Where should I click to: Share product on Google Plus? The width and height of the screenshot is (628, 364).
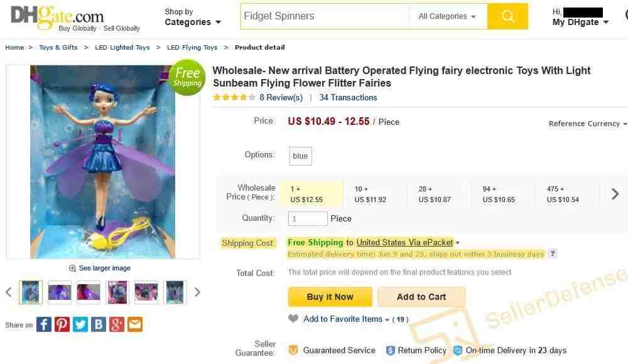[x=117, y=324]
